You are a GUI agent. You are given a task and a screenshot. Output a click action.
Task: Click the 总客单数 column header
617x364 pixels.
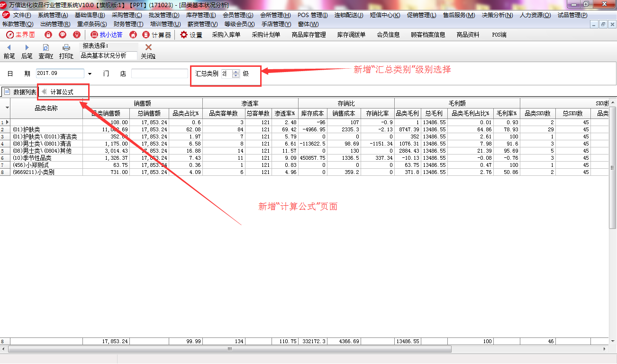coord(258,113)
